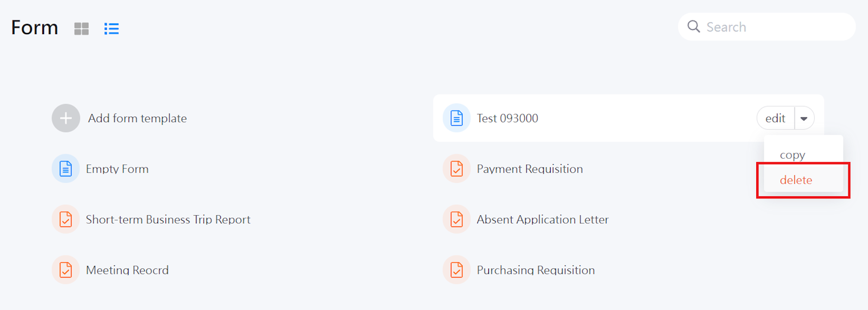The image size is (868, 310).
Task: Focus the Search input field
Action: pyautogui.click(x=776, y=27)
